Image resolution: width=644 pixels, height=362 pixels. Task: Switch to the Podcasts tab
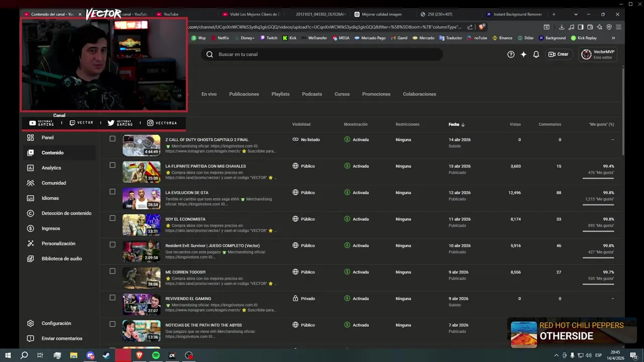[312, 94]
